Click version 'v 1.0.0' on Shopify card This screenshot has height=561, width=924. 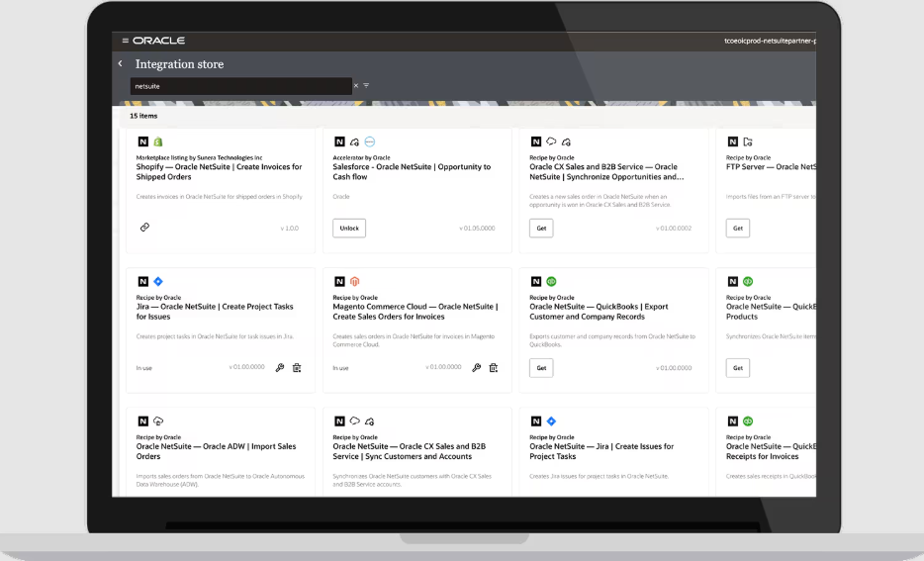click(x=289, y=228)
